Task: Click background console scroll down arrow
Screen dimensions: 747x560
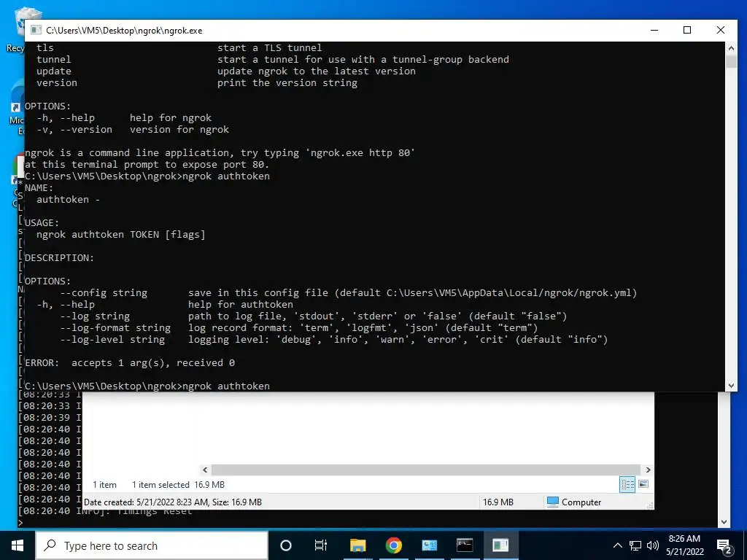Action: pyautogui.click(x=724, y=522)
